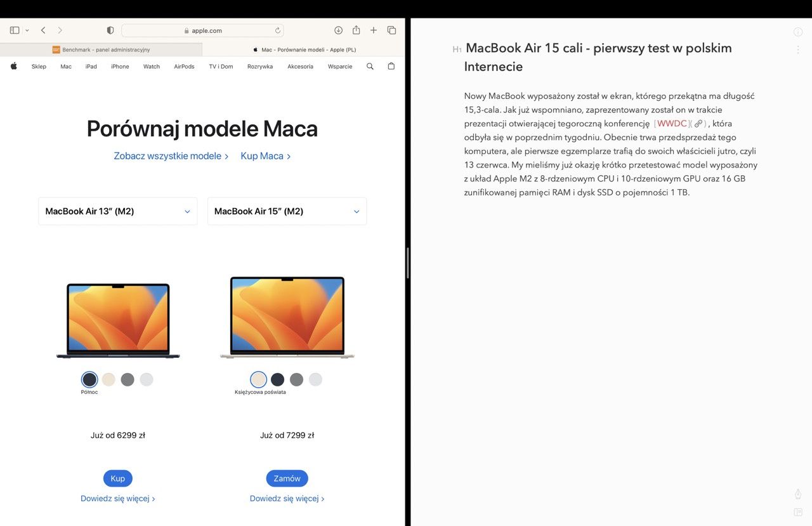Open Sklep in Apple navigation
The height and width of the screenshot is (526, 812).
tap(39, 67)
